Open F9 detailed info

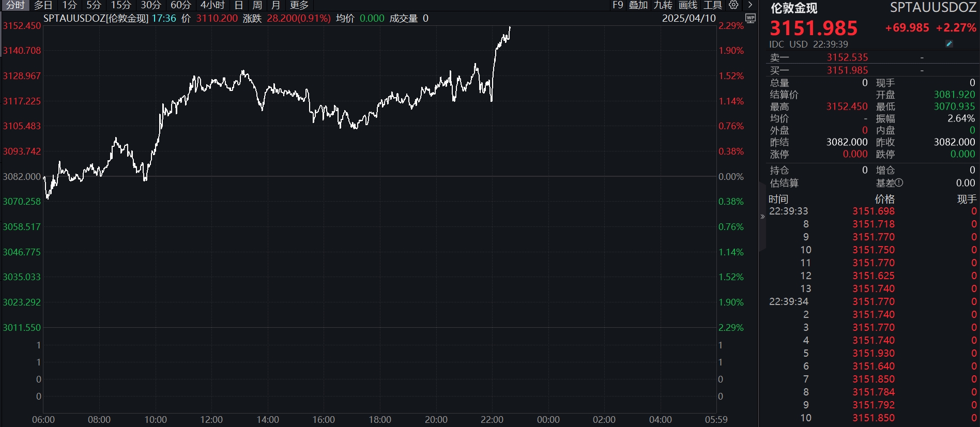point(618,5)
